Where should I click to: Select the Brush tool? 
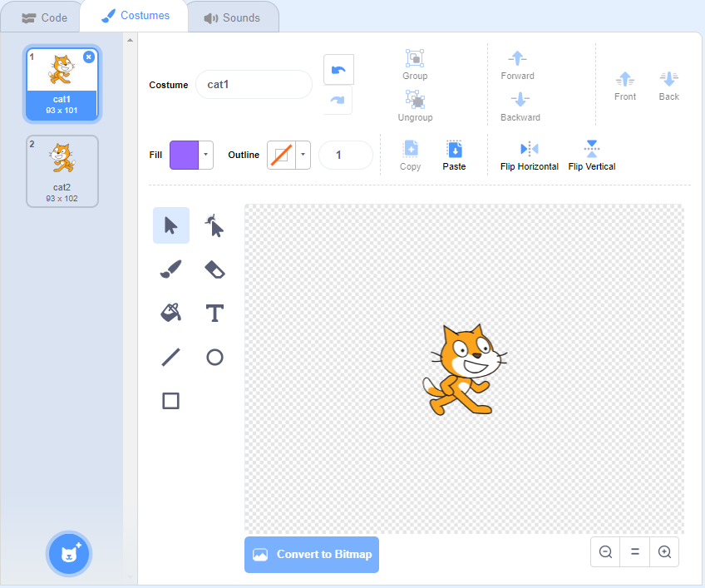coord(171,269)
